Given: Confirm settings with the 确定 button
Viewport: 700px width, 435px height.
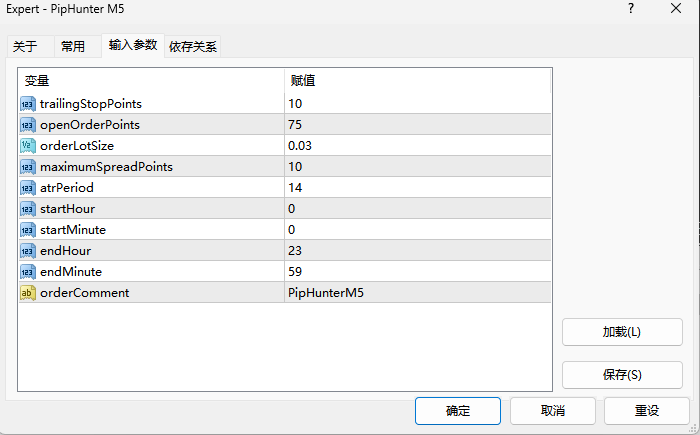Looking at the screenshot, I should [x=457, y=411].
